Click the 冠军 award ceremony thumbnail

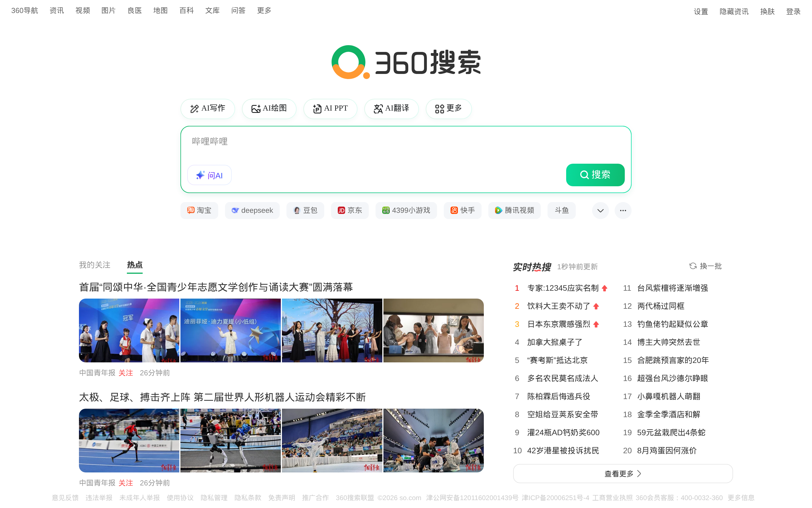pyautogui.click(x=129, y=330)
